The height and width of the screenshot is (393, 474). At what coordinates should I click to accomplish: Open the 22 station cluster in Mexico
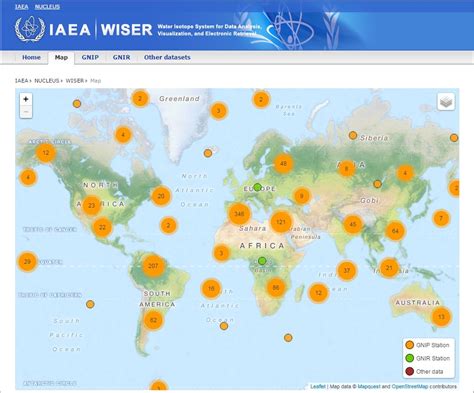[102, 227]
